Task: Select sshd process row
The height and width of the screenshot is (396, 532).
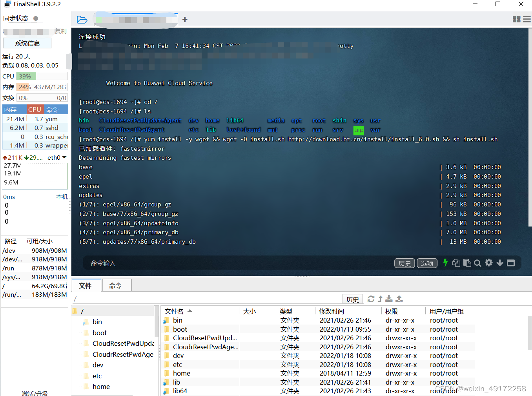Action: (x=35, y=128)
